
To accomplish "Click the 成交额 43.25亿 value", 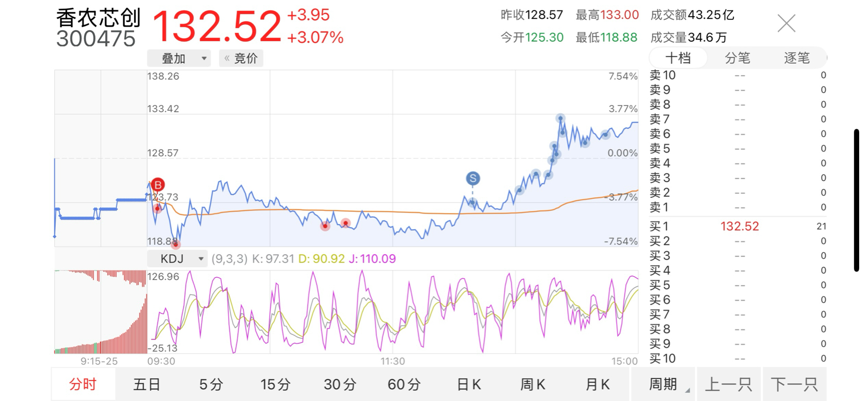I will (711, 15).
